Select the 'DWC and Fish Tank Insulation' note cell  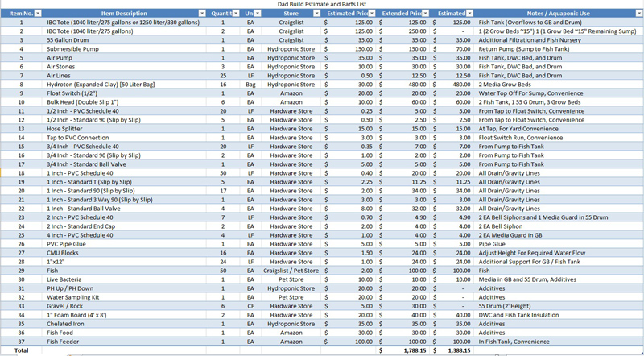click(x=523, y=314)
